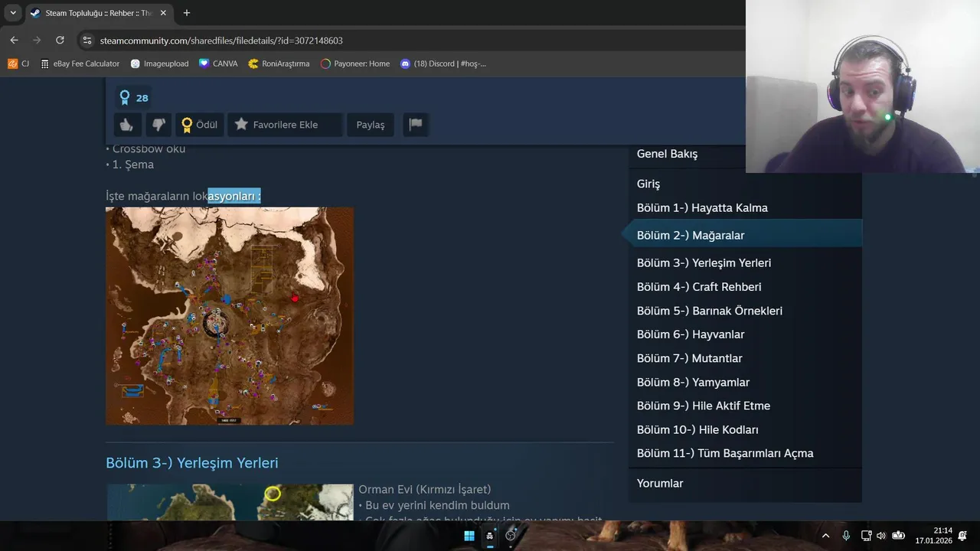Click the highlighted text 'asyonları :'
Viewport: 980px width, 551px height.
click(234, 197)
